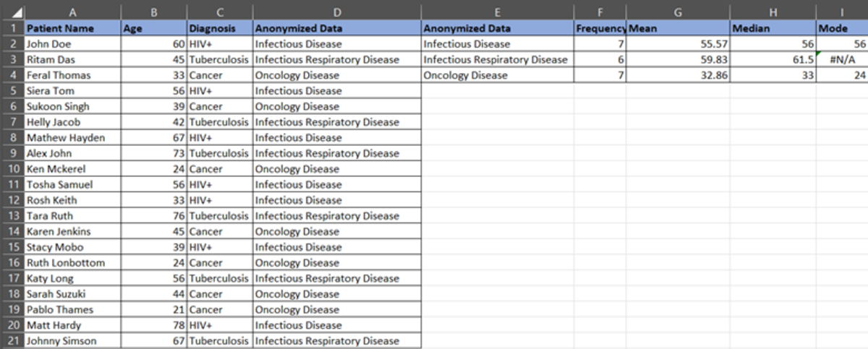868x349 pixels.
Task: Select the mean value 59.83
Action: [x=678, y=60]
